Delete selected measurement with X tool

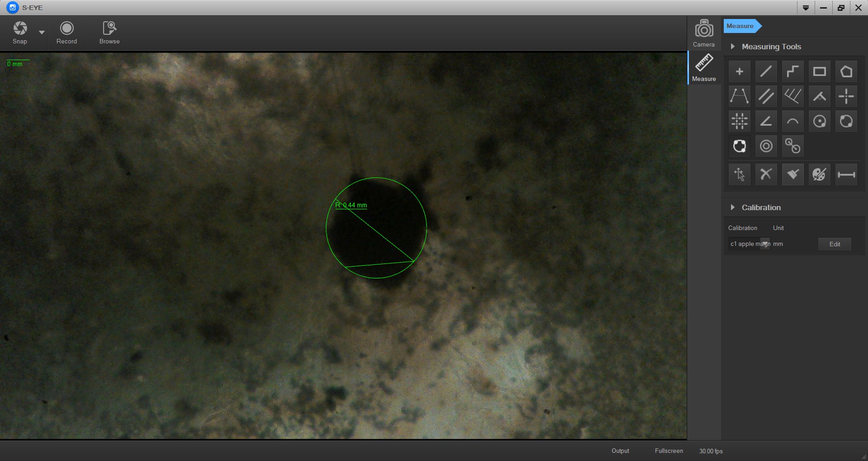click(x=766, y=174)
